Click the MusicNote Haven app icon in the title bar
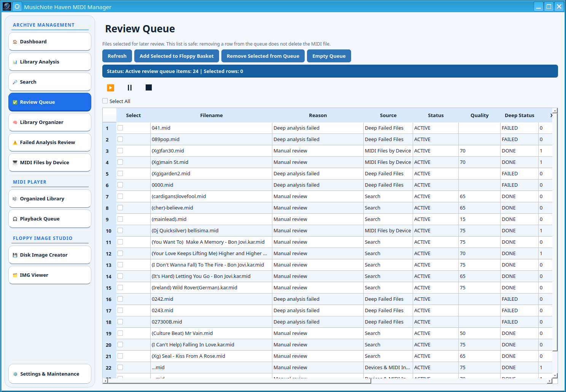Image resolution: width=566 pixels, height=392 pixels. [7, 6]
